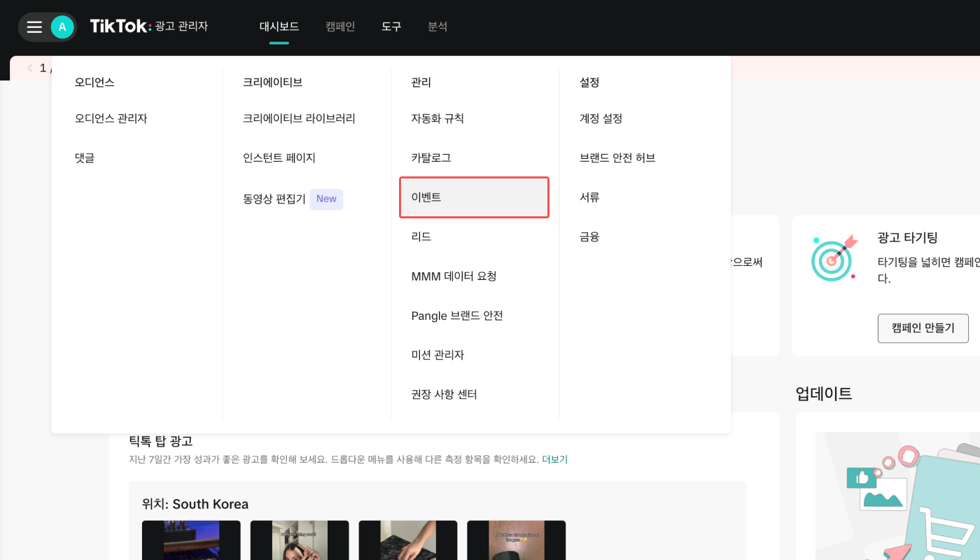Click the 광고 타기팅 target icon
Viewport: 980px width, 560px height.
click(834, 258)
